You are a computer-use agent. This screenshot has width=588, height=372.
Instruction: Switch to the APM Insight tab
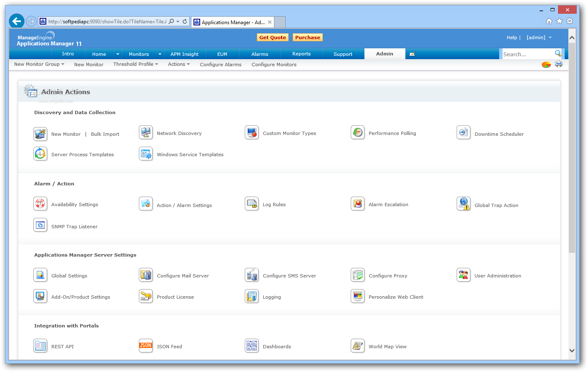coord(184,54)
